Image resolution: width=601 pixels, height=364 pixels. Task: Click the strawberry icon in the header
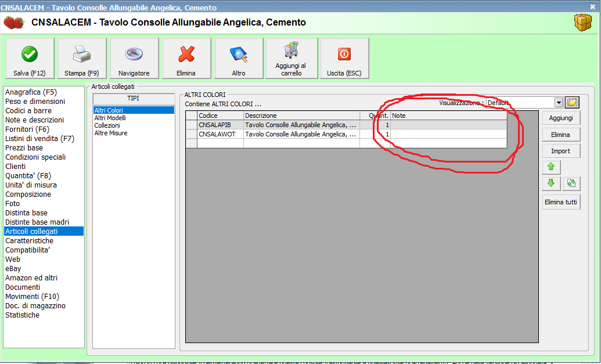14,22
